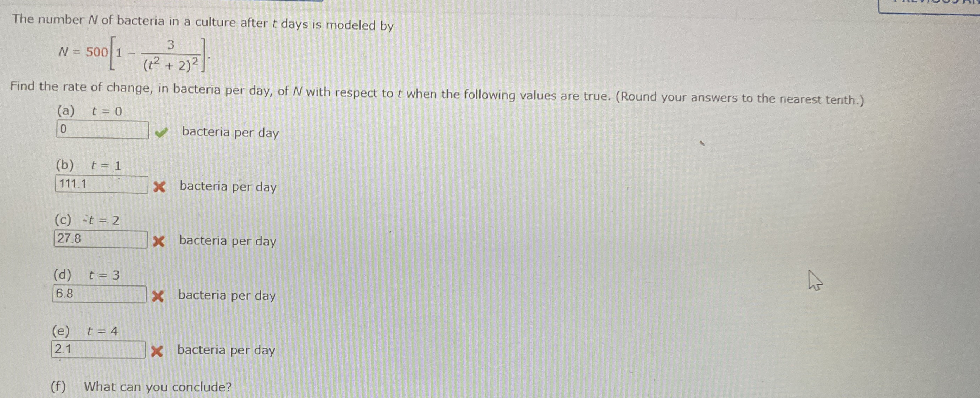The image size is (980, 398).
Task: Click the answer field containing 111.1
Action: tap(102, 184)
